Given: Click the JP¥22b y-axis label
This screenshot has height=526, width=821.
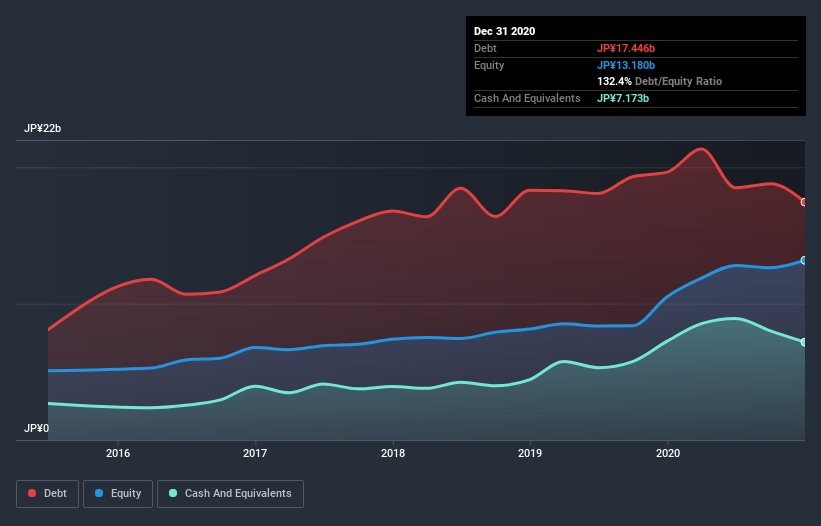Looking at the screenshot, I should [42, 128].
